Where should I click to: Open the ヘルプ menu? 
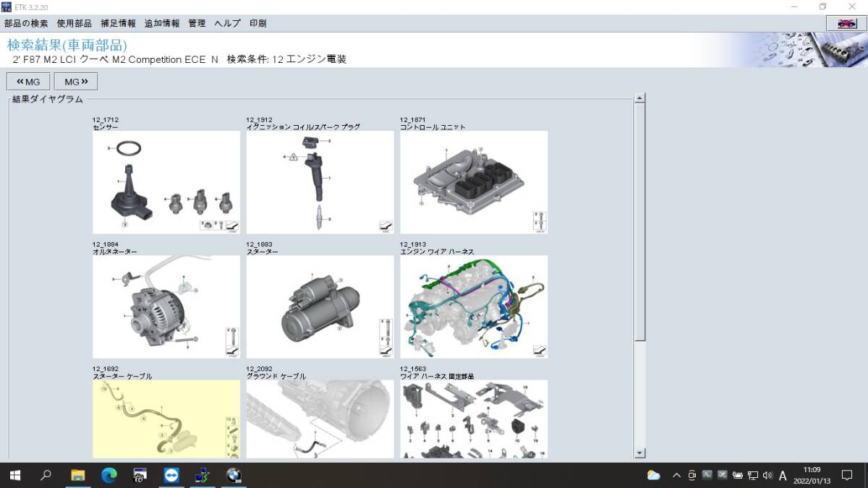pyautogui.click(x=228, y=23)
